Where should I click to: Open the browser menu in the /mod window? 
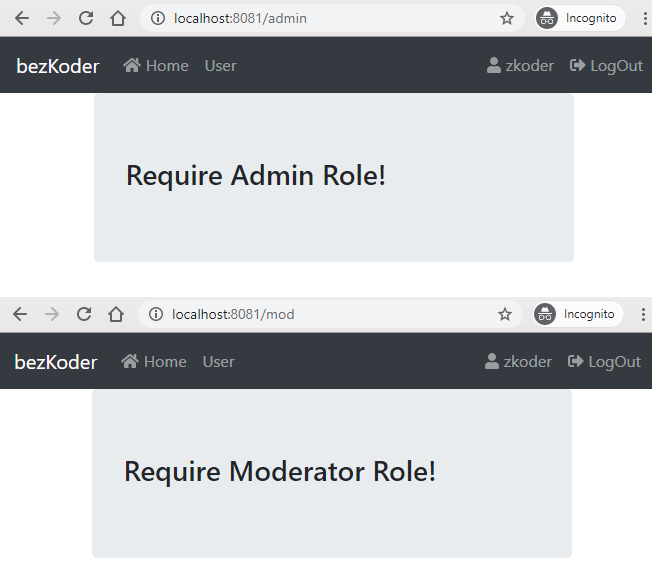[641, 314]
